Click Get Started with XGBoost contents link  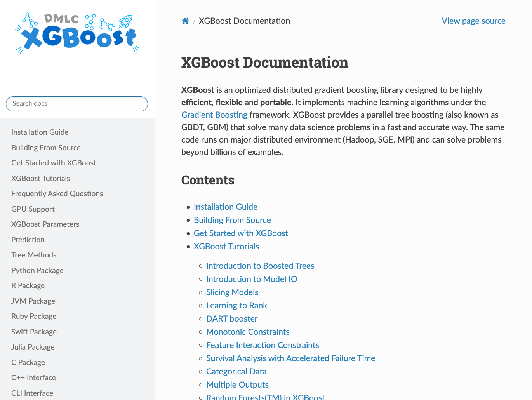[x=241, y=233]
